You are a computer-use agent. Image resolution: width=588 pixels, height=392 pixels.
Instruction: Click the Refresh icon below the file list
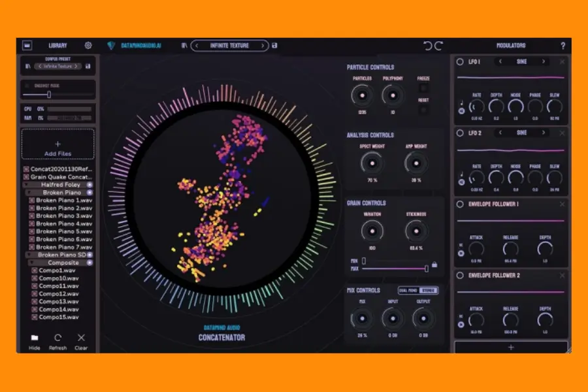[57, 339]
